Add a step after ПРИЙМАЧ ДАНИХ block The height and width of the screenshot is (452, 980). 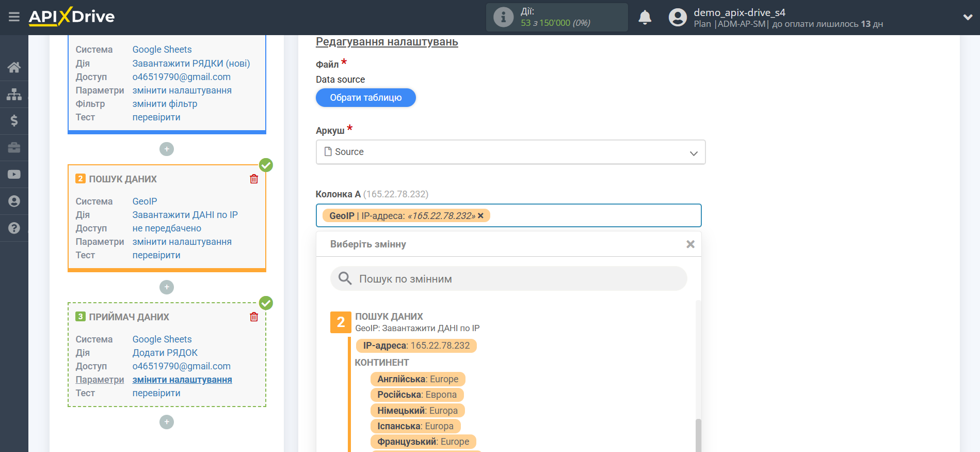167,422
